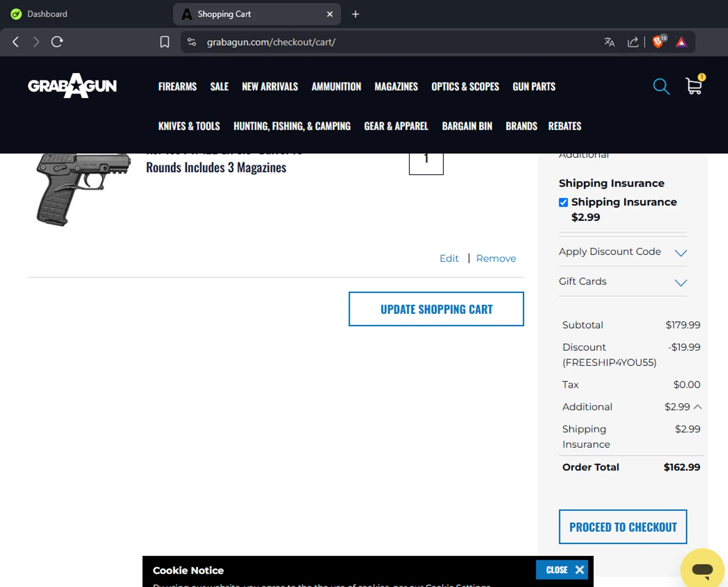Viewport: 728px width, 587px height.
Task: Click the share page icon
Action: pyautogui.click(x=633, y=42)
